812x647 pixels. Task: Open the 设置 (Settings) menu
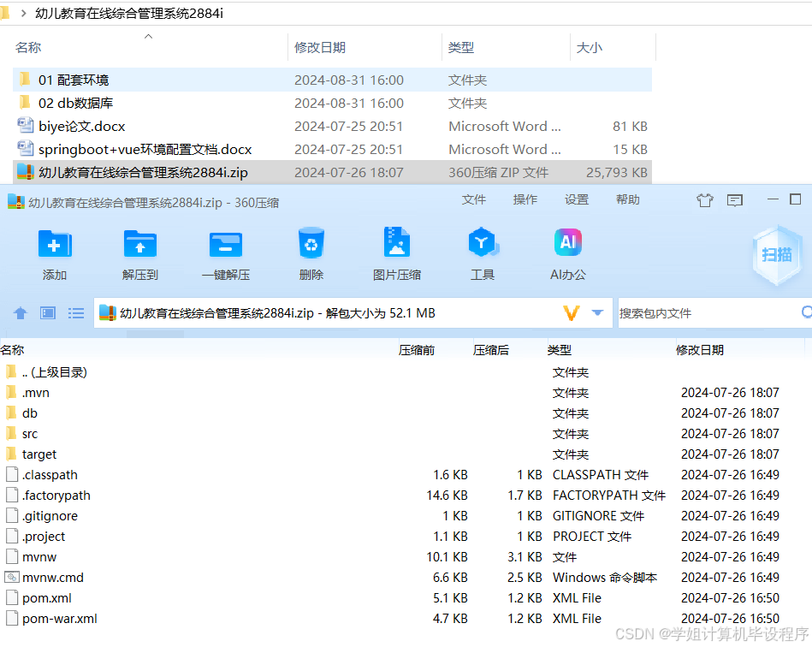(x=577, y=199)
